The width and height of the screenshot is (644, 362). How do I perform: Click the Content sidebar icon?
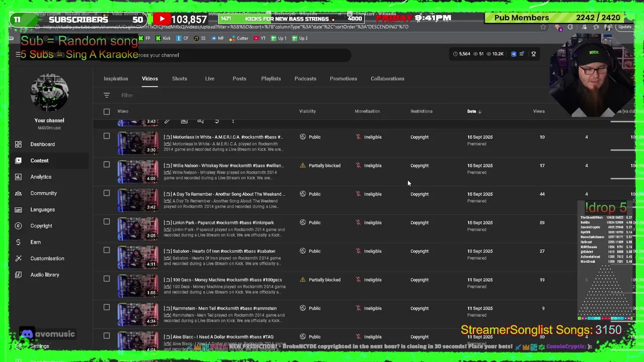click(x=18, y=160)
